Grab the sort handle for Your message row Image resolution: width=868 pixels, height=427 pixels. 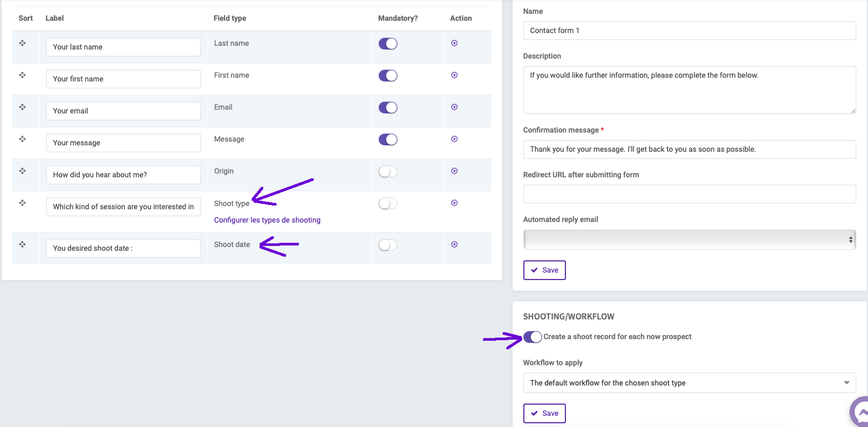[x=22, y=139]
